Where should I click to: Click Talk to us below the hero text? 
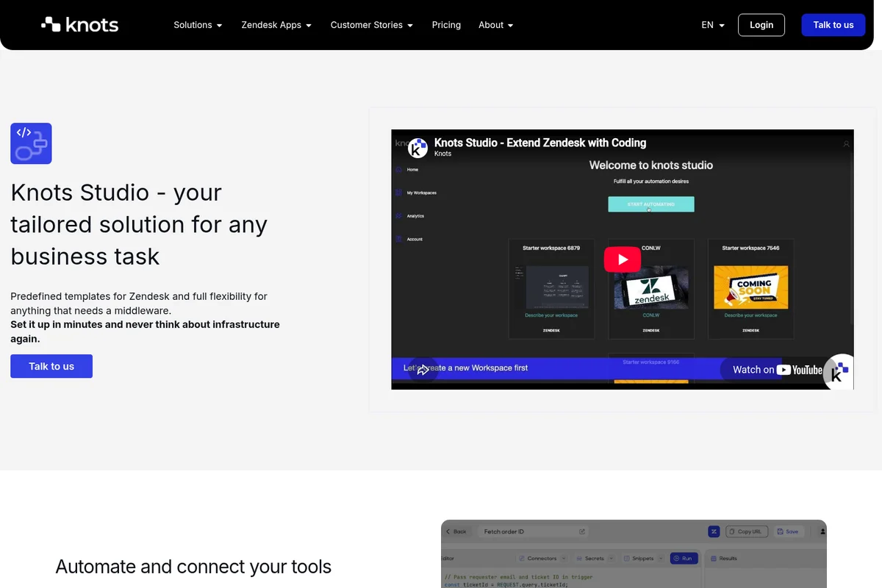51,366
